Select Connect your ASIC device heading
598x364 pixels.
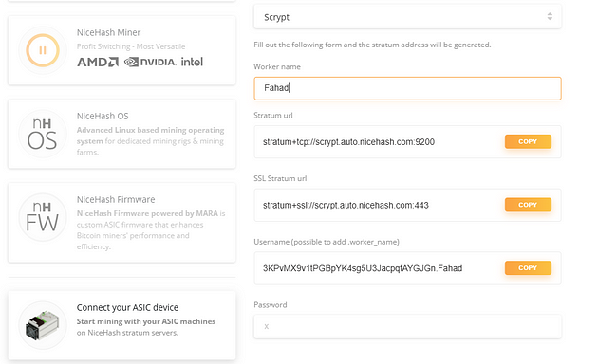127,308
